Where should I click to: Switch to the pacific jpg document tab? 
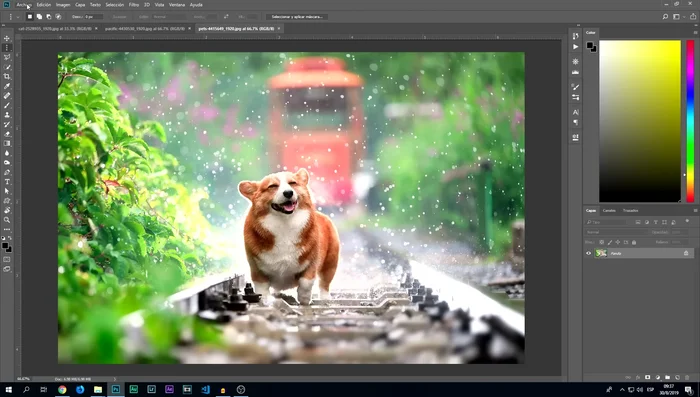coord(145,29)
